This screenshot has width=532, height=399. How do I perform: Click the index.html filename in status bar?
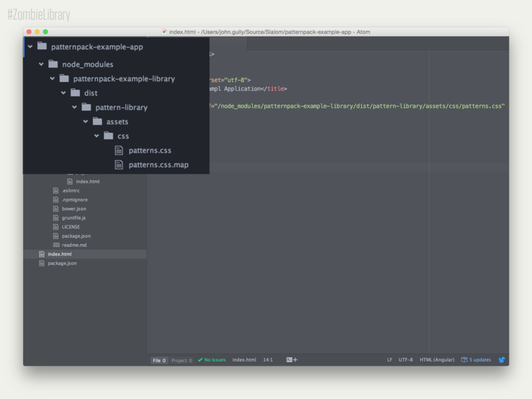(244, 360)
